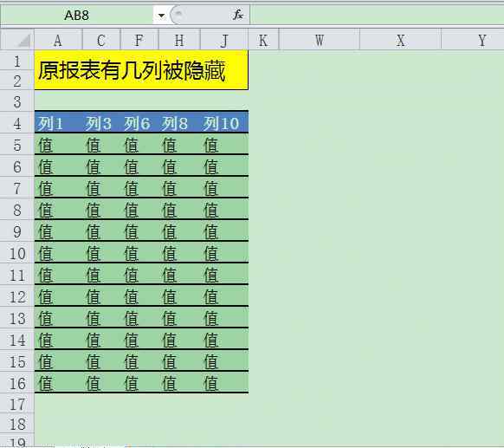Image resolution: width=504 pixels, height=448 pixels.
Task: Select row 5 header
Action: (x=17, y=145)
